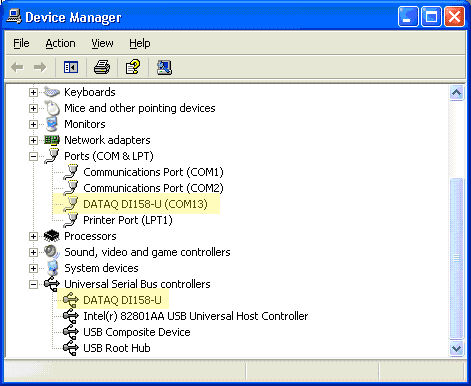
Task: Select Printer Port (LPT1) entry
Action: click(x=128, y=220)
